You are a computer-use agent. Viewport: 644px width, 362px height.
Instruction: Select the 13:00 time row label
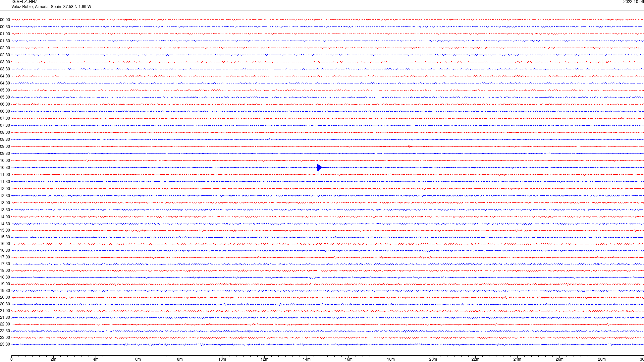[x=5, y=203]
